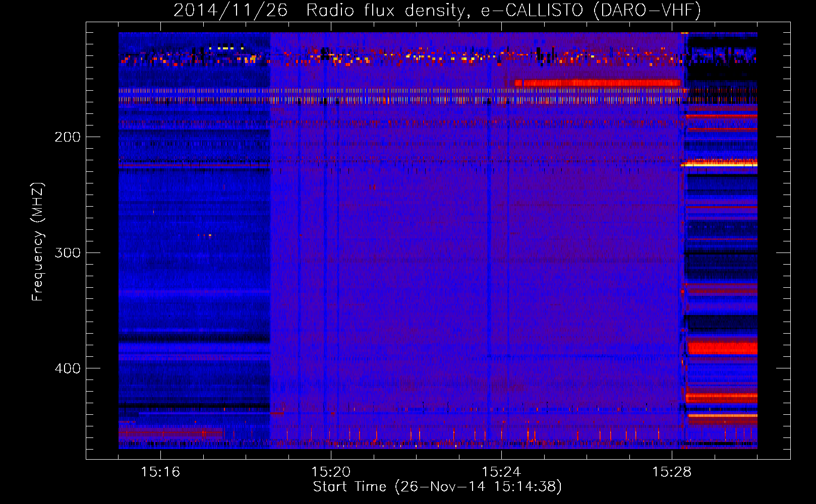Click the '300' frequency axis label
Image resolution: width=816 pixels, height=504 pixels.
(68, 253)
